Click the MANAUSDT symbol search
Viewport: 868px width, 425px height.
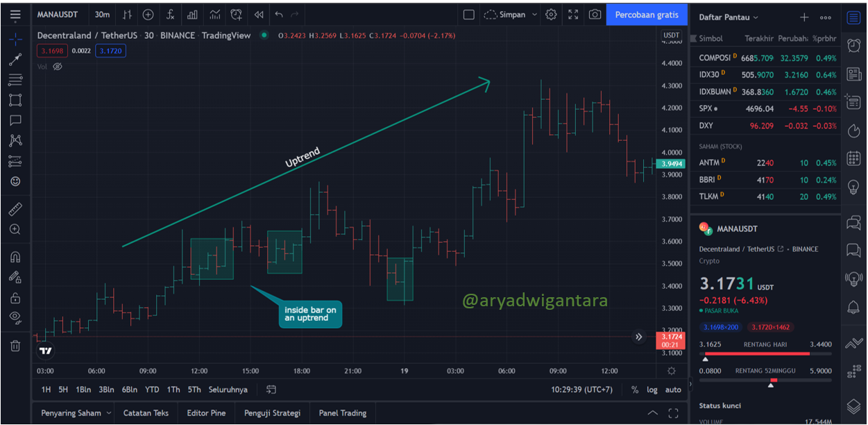coord(58,14)
